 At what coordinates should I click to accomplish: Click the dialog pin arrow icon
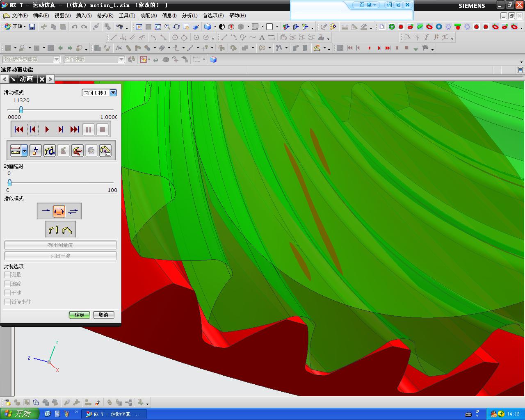click(x=13, y=79)
